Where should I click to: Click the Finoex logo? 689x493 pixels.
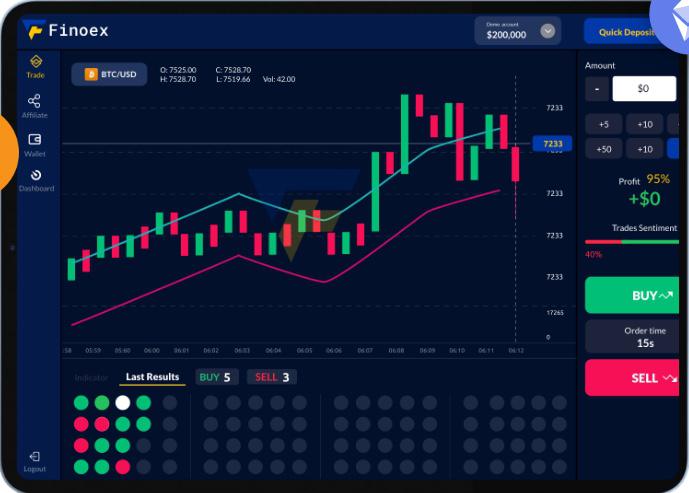pyautogui.click(x=66, y=30)
